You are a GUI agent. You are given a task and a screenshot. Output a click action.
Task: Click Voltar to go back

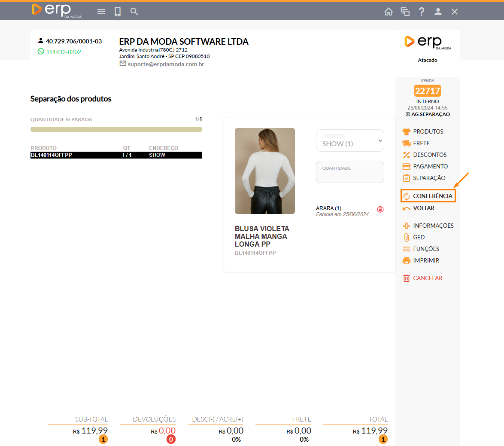click(x=423, y=208)
